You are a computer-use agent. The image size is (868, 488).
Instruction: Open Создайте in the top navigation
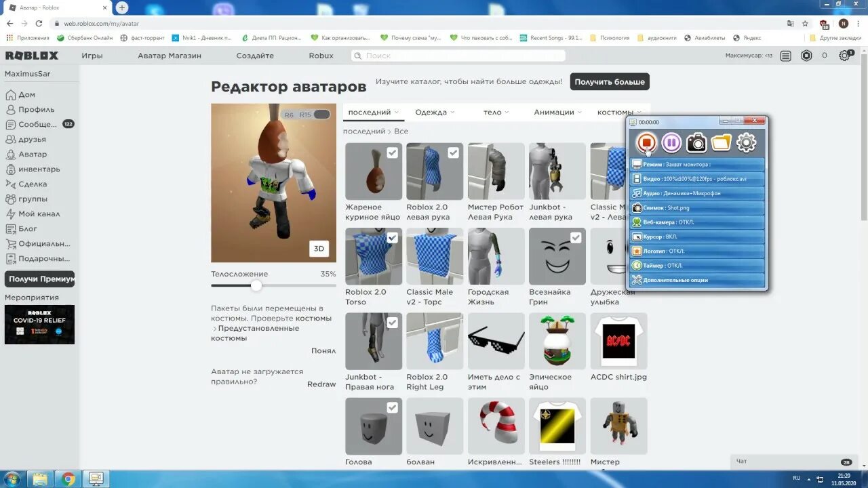[x=255, y=56]
